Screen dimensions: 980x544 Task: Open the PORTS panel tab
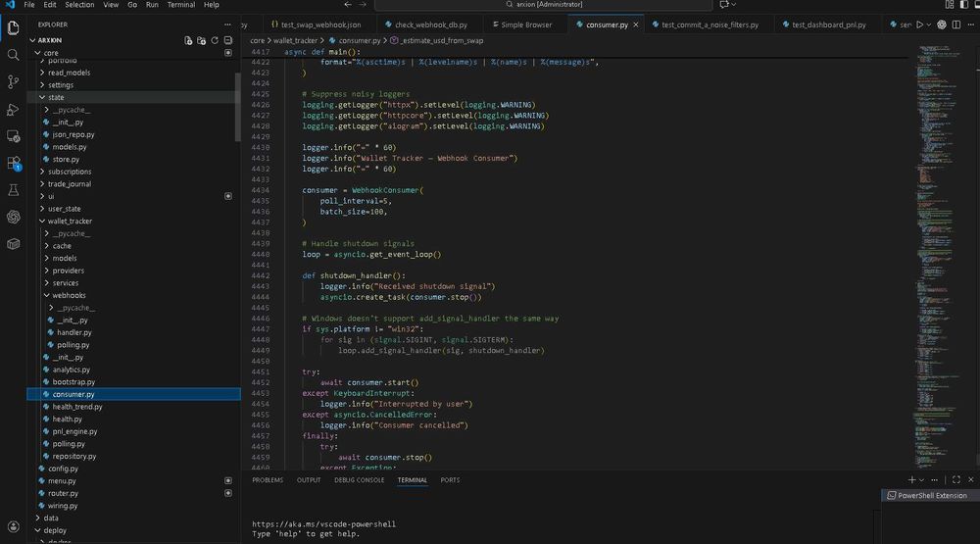[x=450, y=480]
